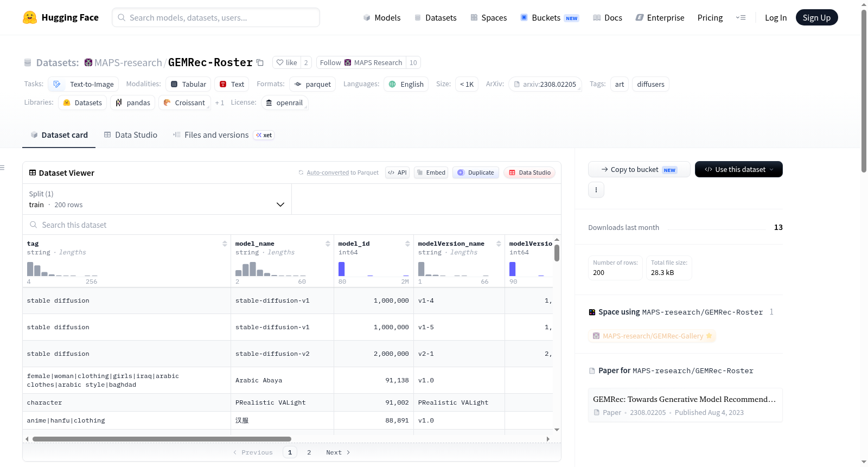Open the Text-to-Image task tag
Image resolution: width=868 pixels, height=467 pixels.
tap(84, 84)
